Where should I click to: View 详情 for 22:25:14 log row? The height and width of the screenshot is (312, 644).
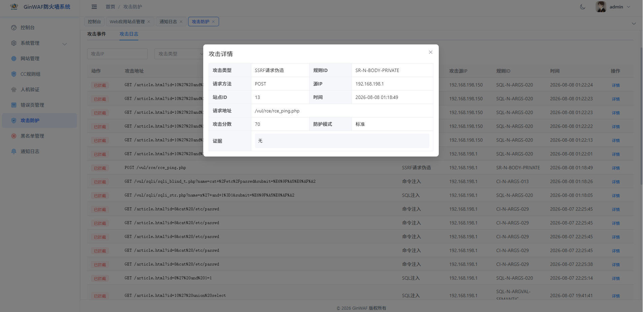[x=616, y=278]
